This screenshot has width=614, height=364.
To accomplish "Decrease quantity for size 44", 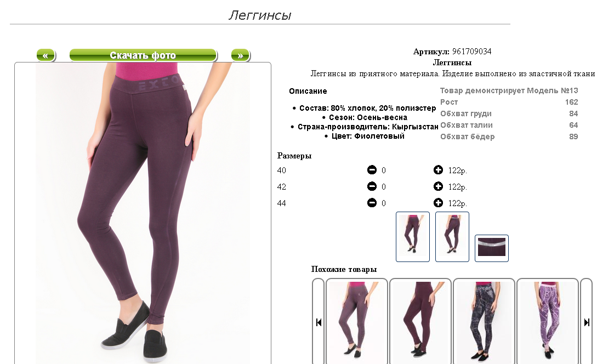I will pos(372,202).
